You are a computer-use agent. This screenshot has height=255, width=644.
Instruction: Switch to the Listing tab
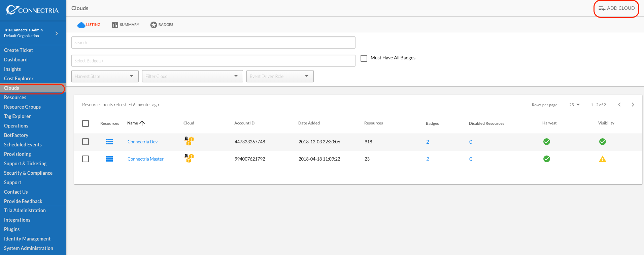(x=89, y=25)
